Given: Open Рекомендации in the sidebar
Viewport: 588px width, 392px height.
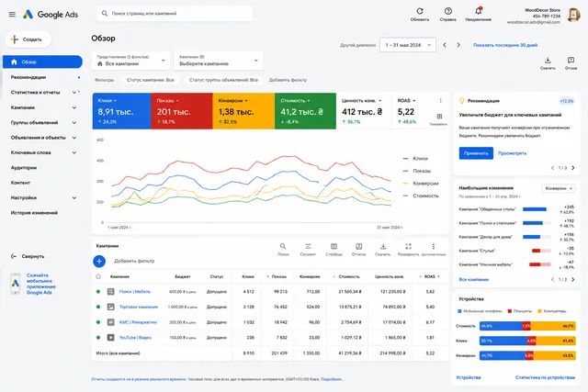Looking at the screenshot, I should (28, 77).
